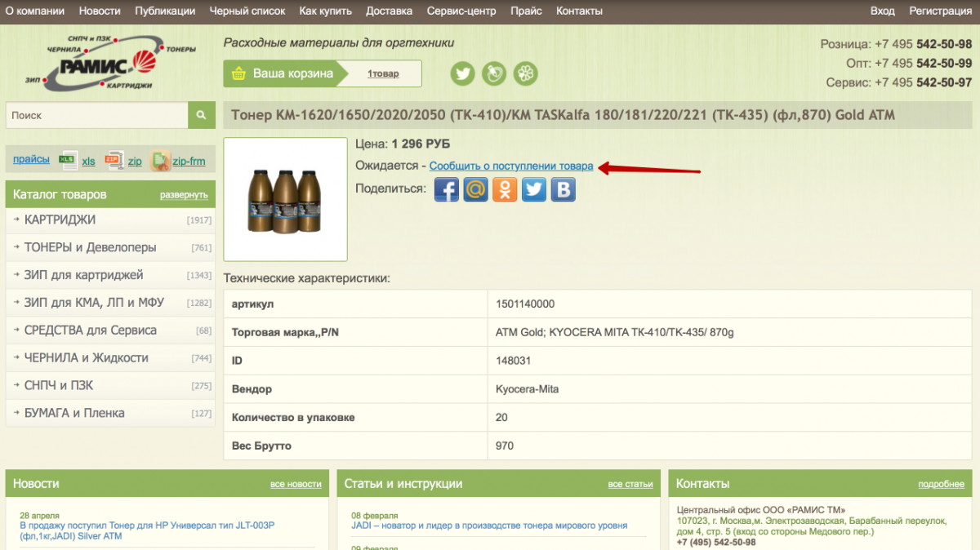Click the 1товар cart link

[x=383, y=73]
